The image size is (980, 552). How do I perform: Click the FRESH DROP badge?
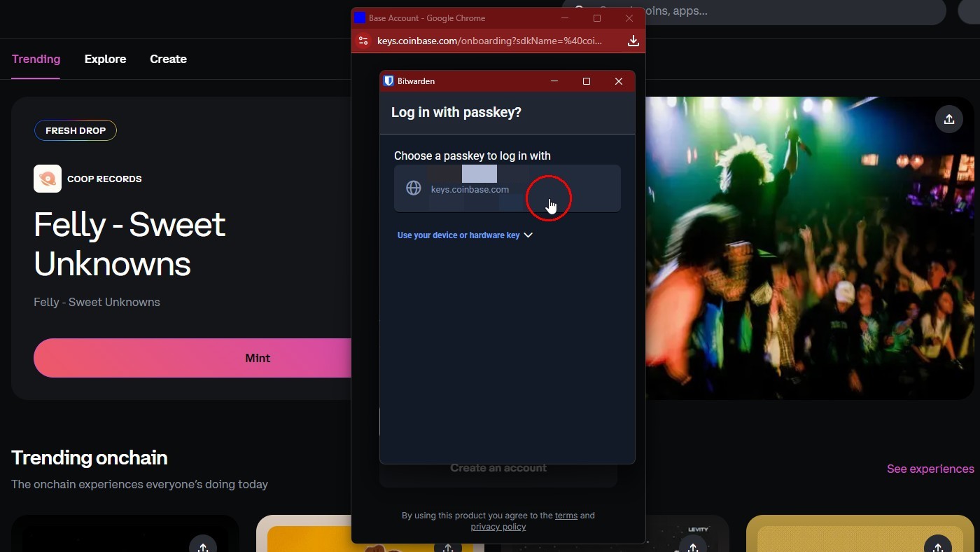76,130
